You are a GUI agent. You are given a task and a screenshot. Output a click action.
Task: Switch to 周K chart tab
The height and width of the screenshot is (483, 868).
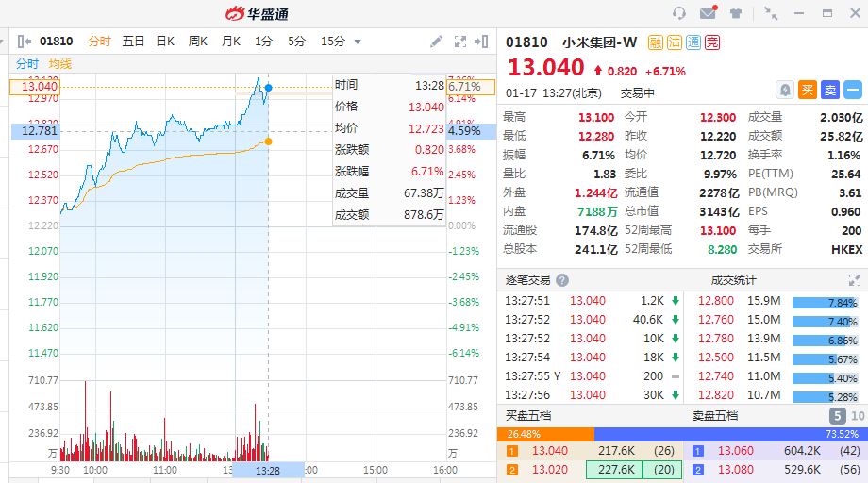click(x=197, y=42)
